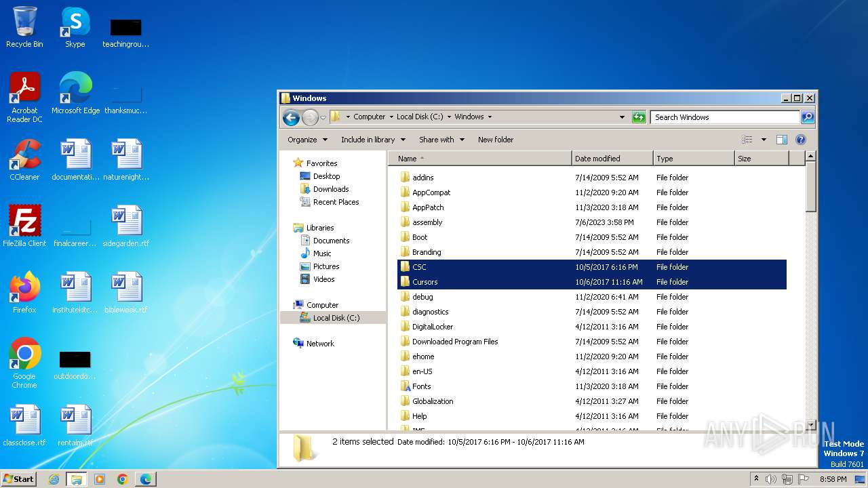Click the green refresh button in address bar
868x488 pixels.
point(639,117)
